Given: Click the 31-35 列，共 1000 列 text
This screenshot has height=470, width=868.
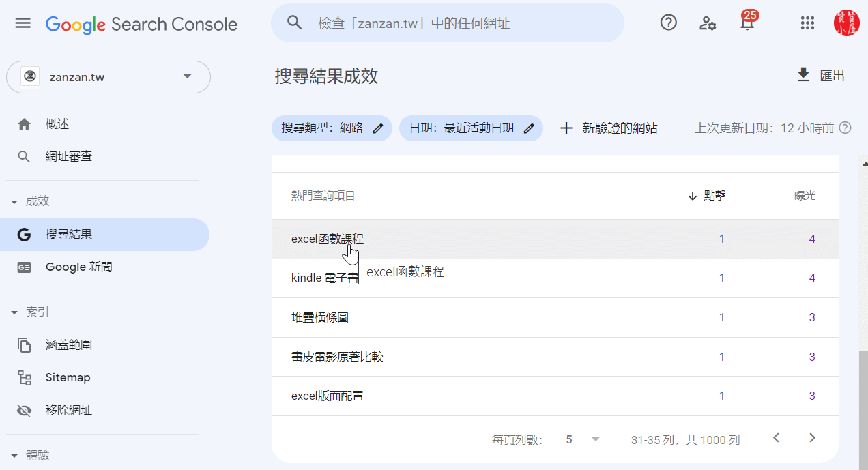Looking at the screenshot, I should click(685, 440).
